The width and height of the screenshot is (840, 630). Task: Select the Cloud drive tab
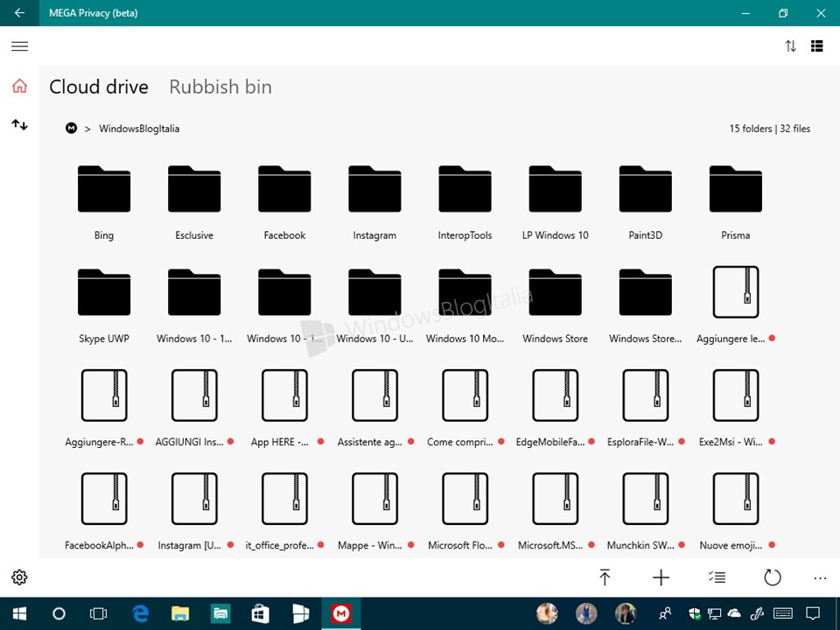(x=99, y=87)
